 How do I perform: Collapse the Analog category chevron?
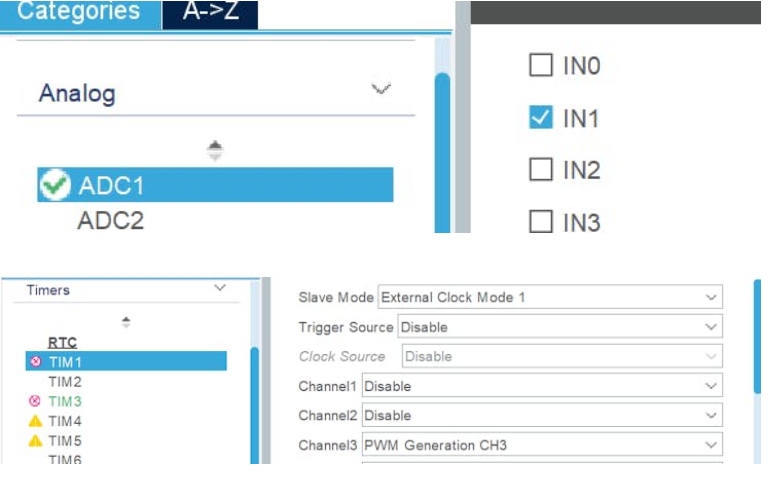[x=381, y=90]
